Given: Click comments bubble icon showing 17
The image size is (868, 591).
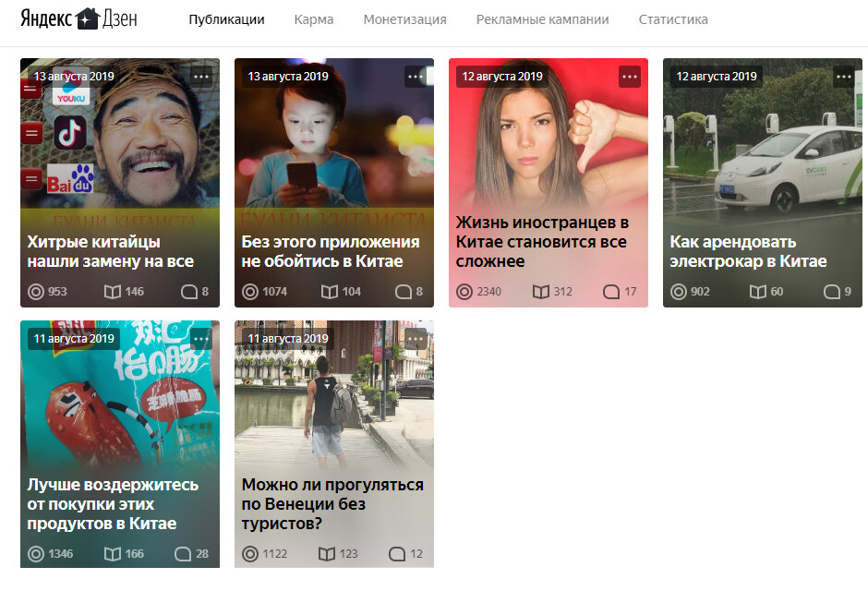Looking at the screenshot, I should (x=611, y=292).
